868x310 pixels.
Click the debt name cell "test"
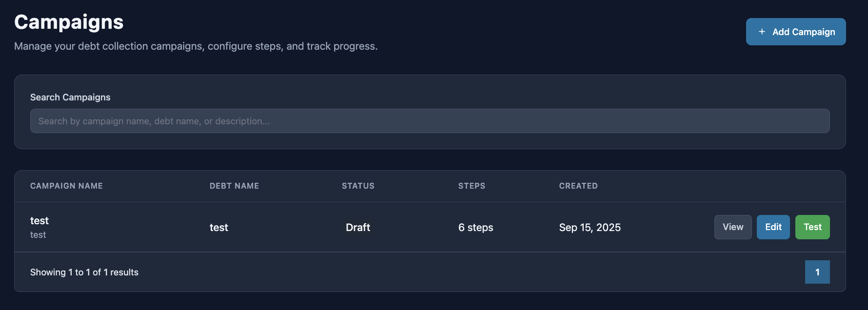coord(219,228)
